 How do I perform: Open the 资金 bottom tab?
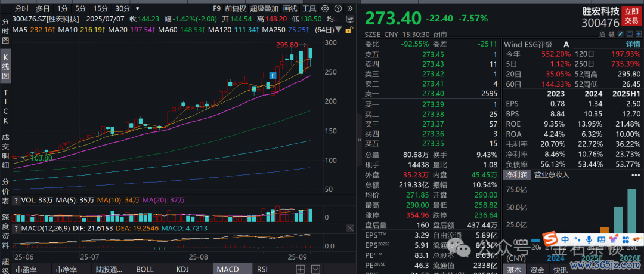click(539, 269)
